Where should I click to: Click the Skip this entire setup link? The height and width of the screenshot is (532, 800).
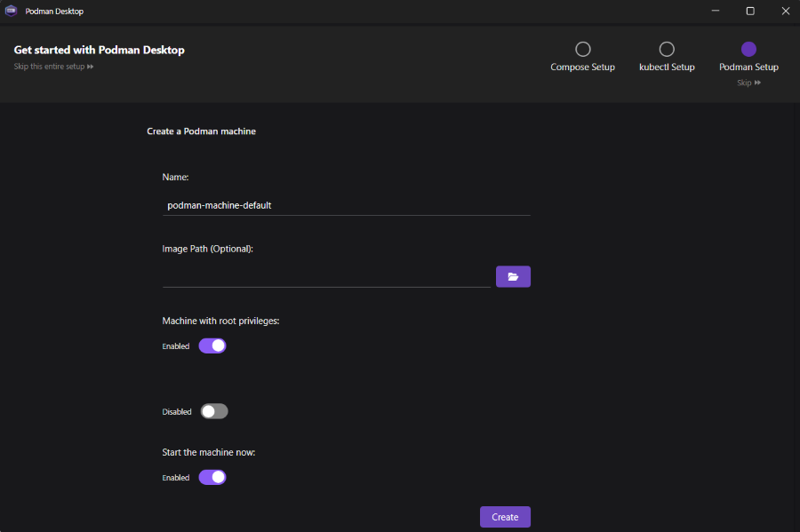point(54,67)
